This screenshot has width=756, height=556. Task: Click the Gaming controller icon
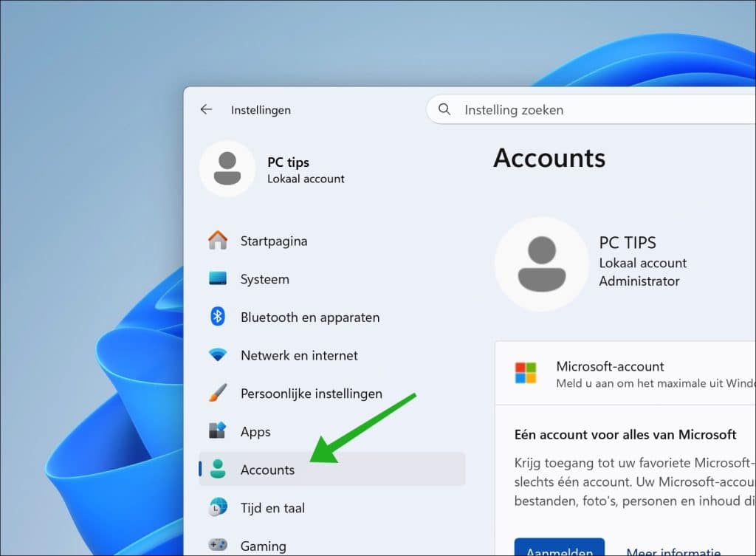[218, 544]
